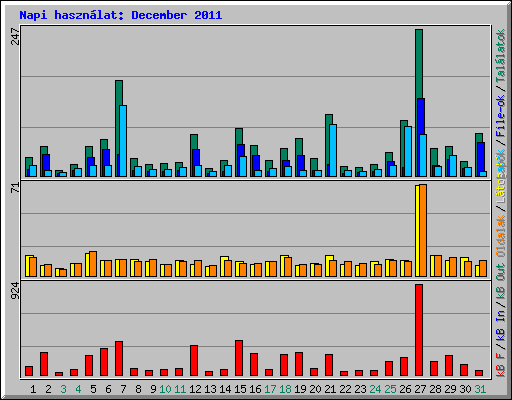This screenshot has width=512, height=400.
Task: Click green weekend day label 17
Action: [270, 389]
